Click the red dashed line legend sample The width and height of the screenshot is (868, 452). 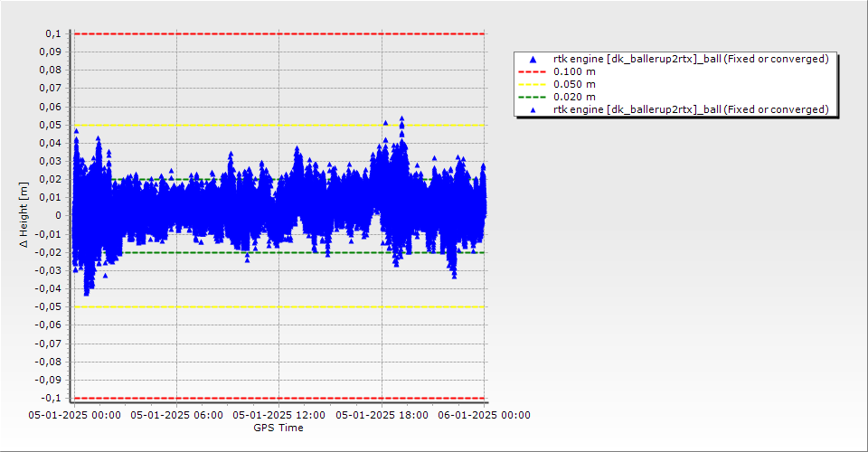pos(532,72)
